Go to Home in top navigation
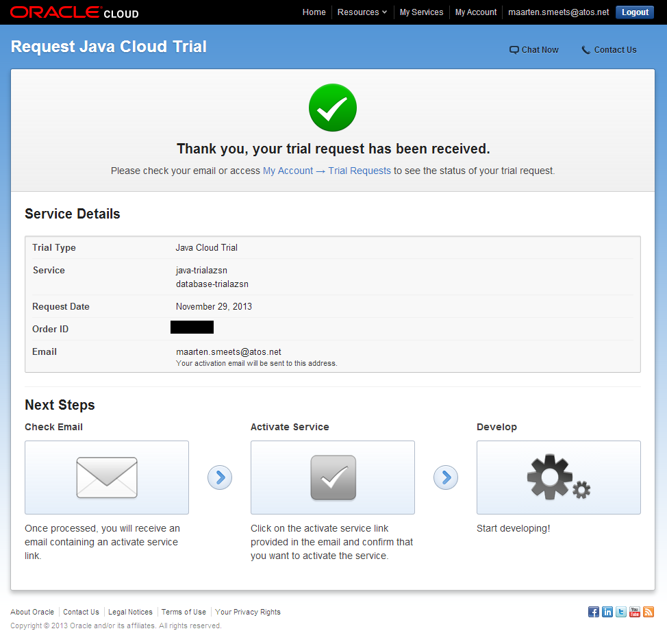The height and width of the screenshot is (644, 667). click(x=314, y=12)
